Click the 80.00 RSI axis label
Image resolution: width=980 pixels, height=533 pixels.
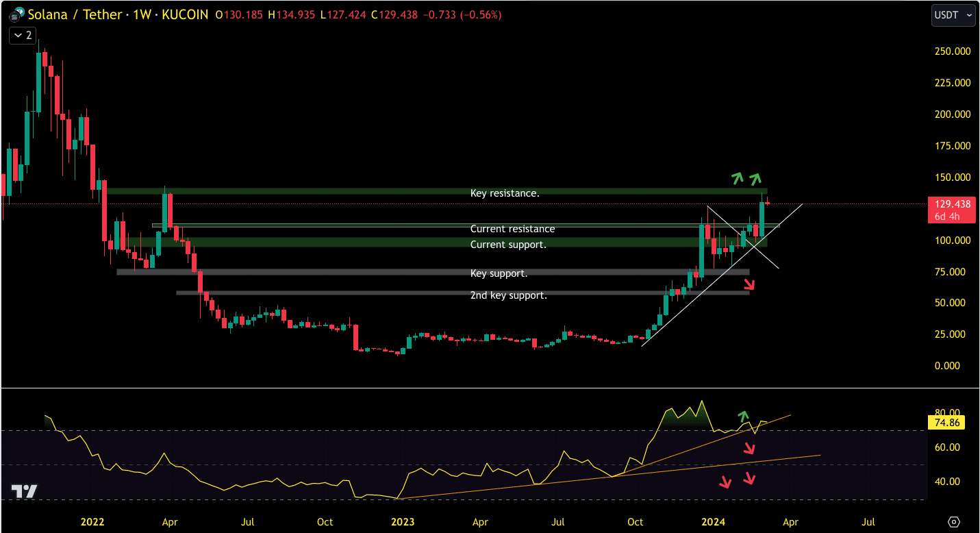[x=948, y=413]
